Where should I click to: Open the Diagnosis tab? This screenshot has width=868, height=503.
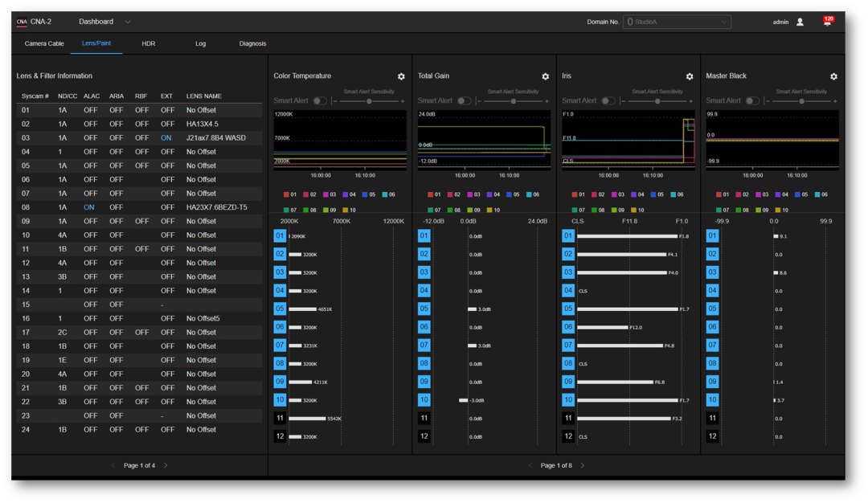click(x=252, y=43)
